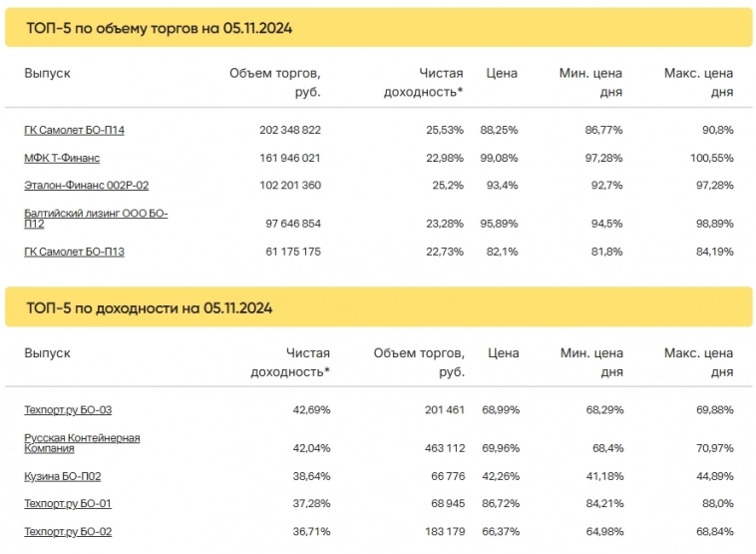Click the Эталон-Финанс 002Р-02 link
This screenshot has width=756, height=554.
86,185
